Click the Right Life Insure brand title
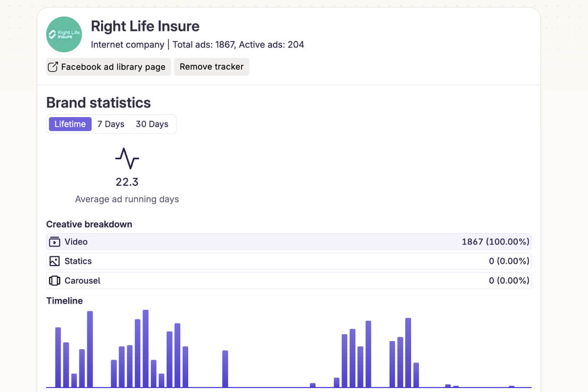Screen dimensions: 588x392 point(145,26)
